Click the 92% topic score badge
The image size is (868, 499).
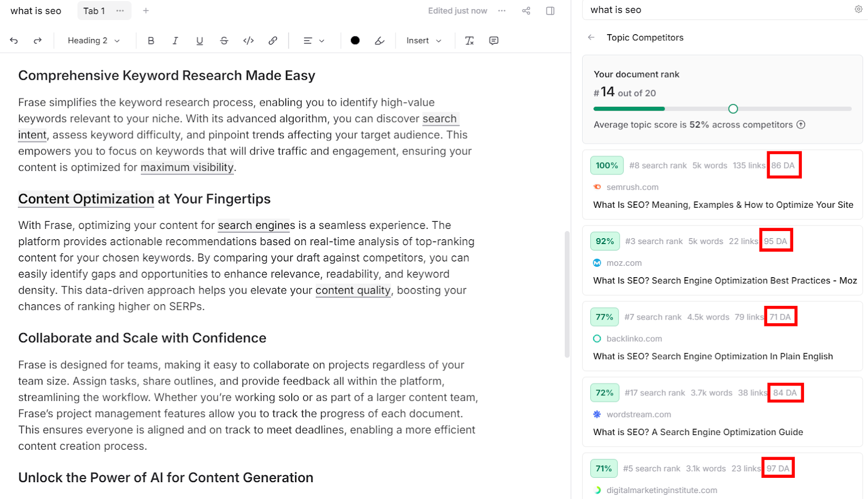tap(604, 241)
